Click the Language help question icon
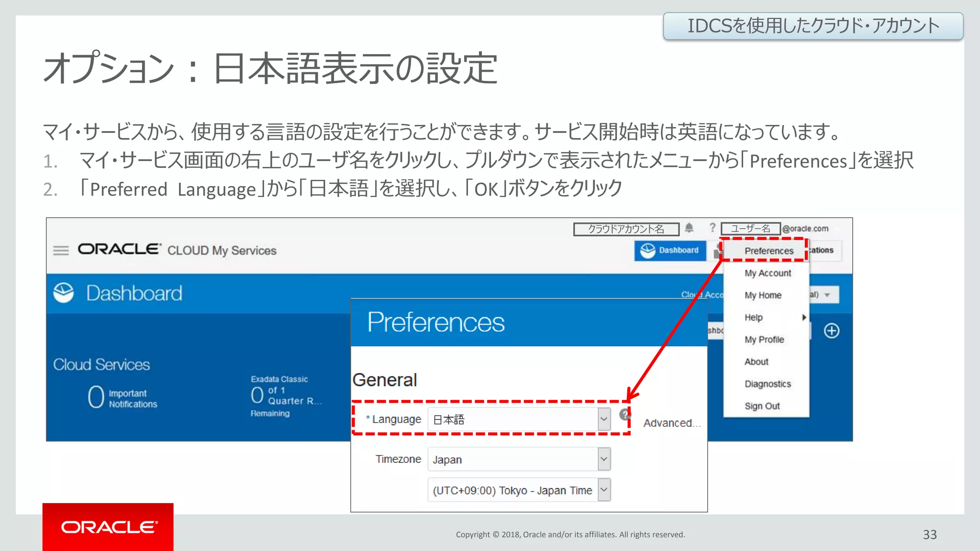 click(x=624, y=415)
